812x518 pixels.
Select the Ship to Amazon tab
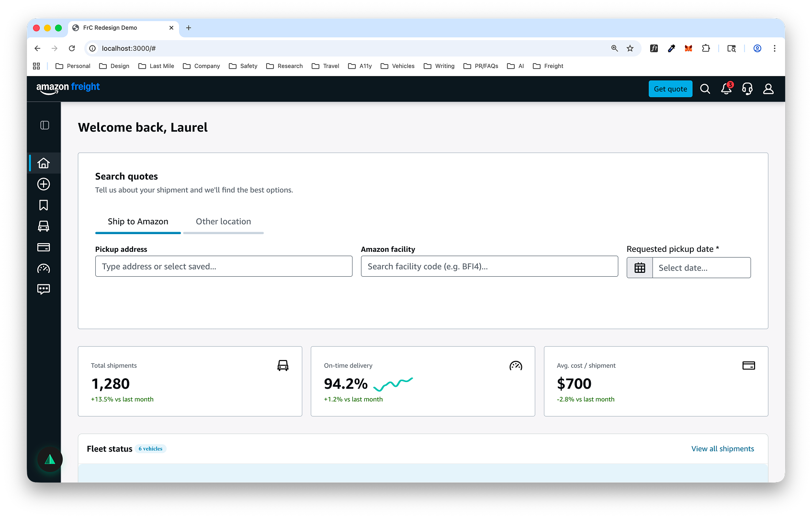(138, 221)
